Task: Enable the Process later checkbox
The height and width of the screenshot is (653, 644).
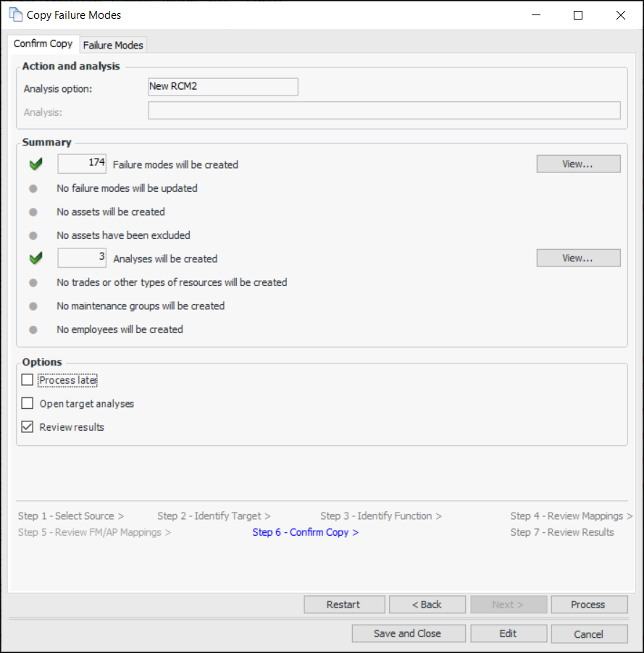Action: [28, 380]
